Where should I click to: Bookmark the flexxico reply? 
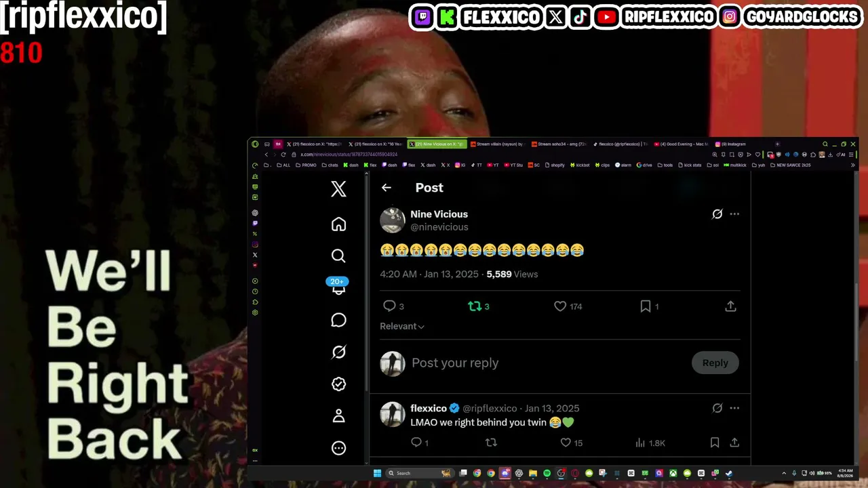714,443
